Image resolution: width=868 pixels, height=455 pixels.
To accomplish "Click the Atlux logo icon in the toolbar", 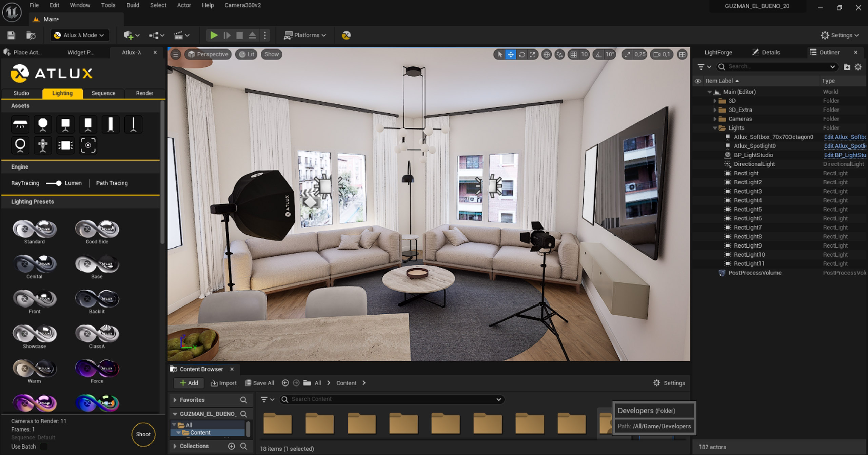I will coord(346,35).
